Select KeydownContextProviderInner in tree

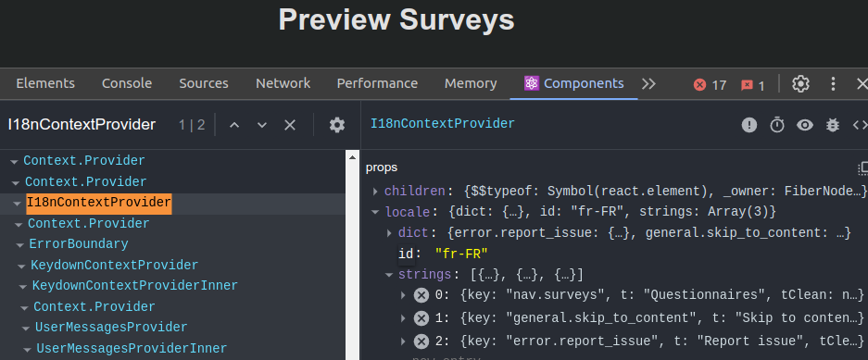(x=135, y=286)
